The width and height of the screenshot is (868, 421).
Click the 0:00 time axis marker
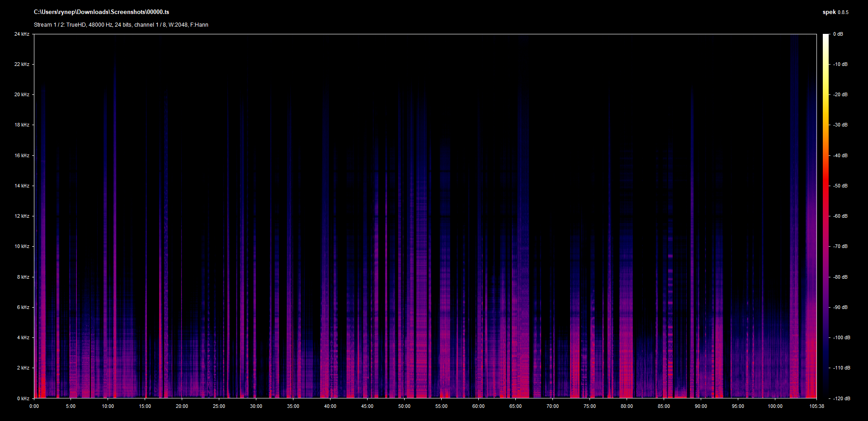(x=34, y=407)
